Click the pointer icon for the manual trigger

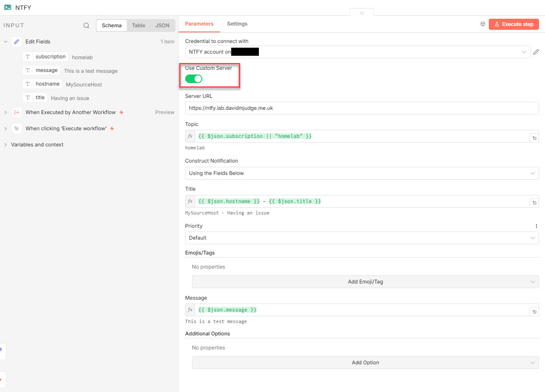click(16, 128)
